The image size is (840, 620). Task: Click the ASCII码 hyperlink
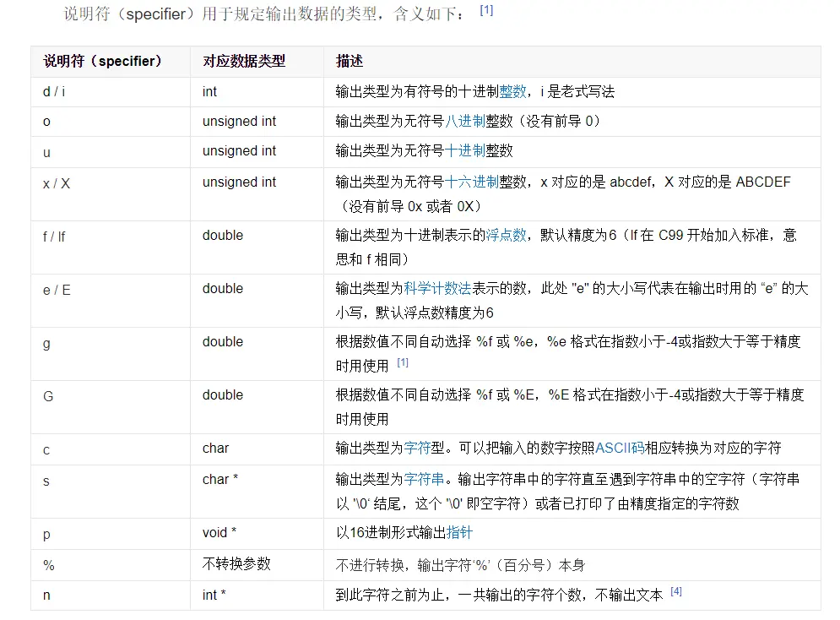point(620,448)
